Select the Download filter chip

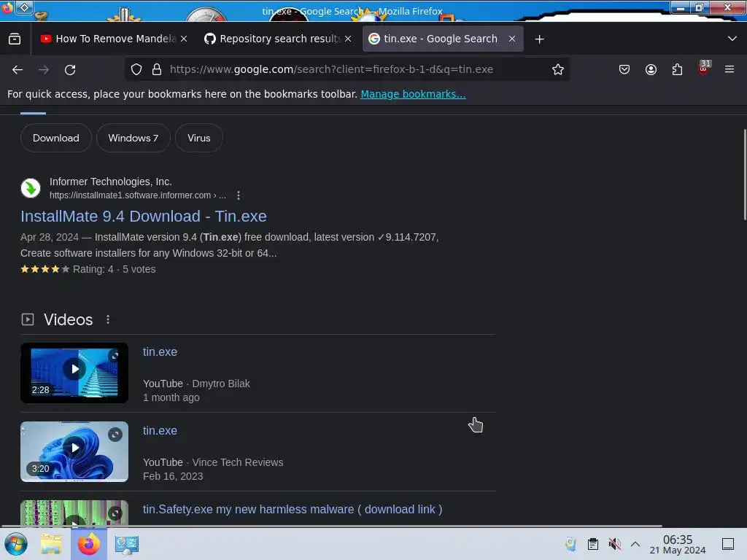[x=55, y=138]
